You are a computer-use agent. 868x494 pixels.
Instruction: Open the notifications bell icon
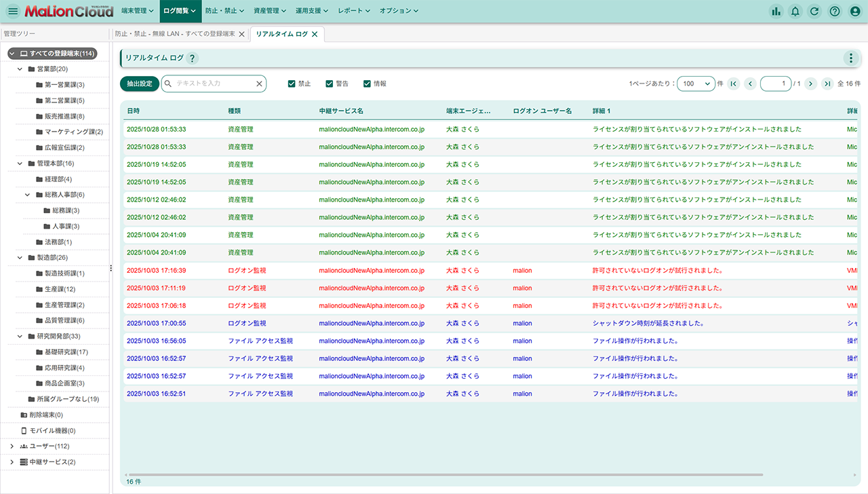795,11
